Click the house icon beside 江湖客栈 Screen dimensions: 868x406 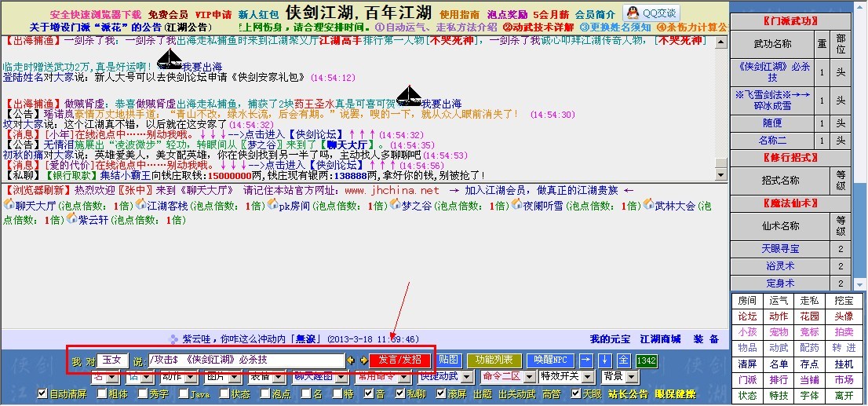[x=140, y=204]
